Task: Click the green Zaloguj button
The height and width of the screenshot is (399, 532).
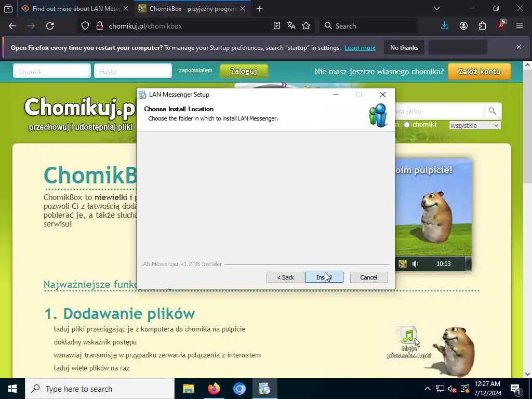Action: click(244, 71)
